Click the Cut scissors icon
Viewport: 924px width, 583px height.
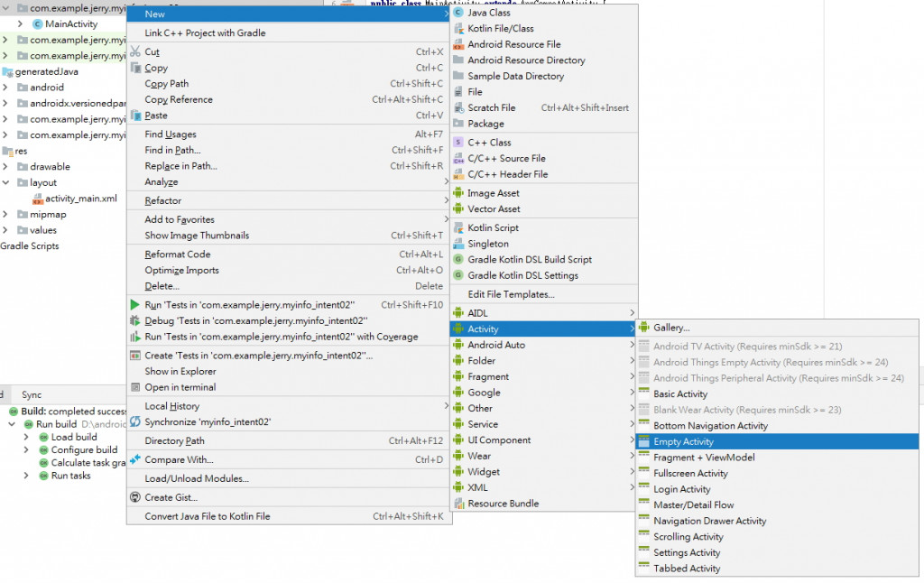(135, 51)
